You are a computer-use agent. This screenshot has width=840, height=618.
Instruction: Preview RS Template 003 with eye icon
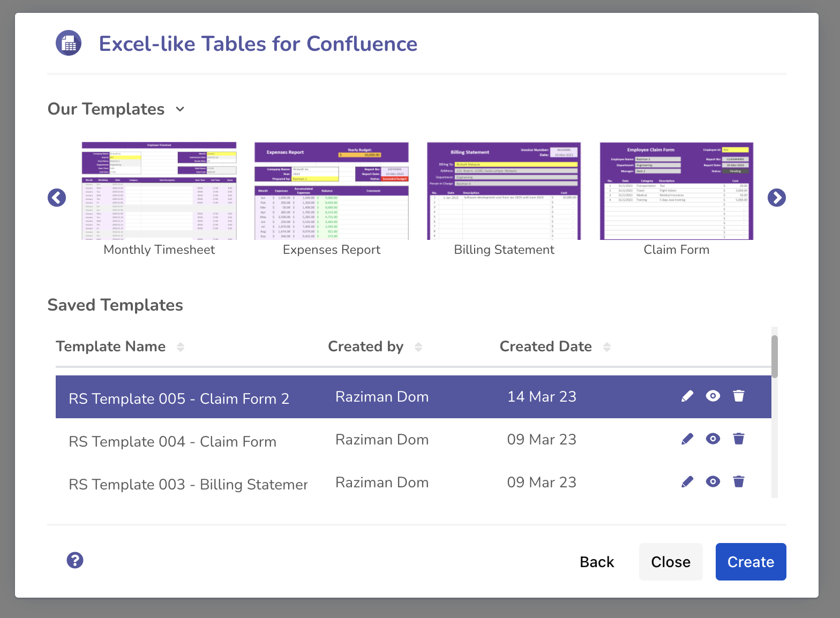tap(713, 482)
